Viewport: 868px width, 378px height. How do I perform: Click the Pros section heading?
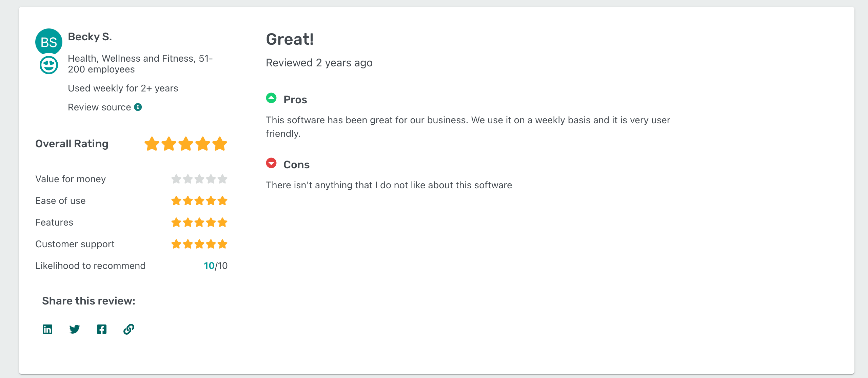(x=295, y=99)
